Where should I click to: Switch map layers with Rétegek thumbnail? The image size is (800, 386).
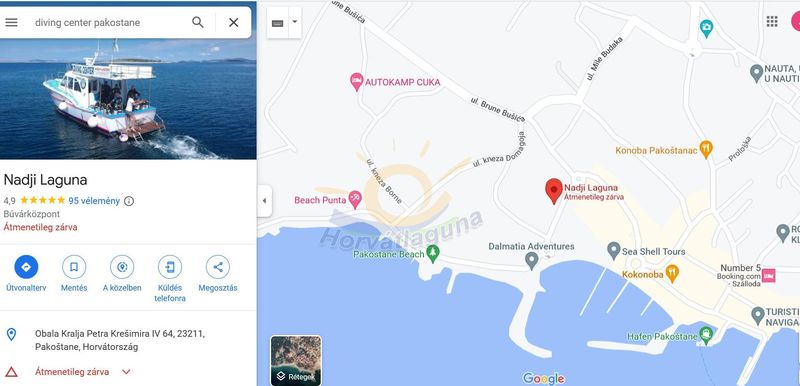click(x=296, y=360)
